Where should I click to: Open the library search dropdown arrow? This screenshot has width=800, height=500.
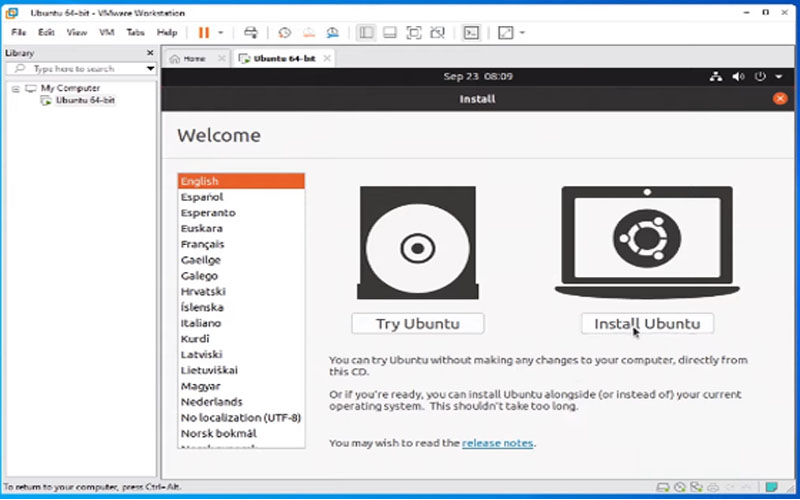coord(151,68)
